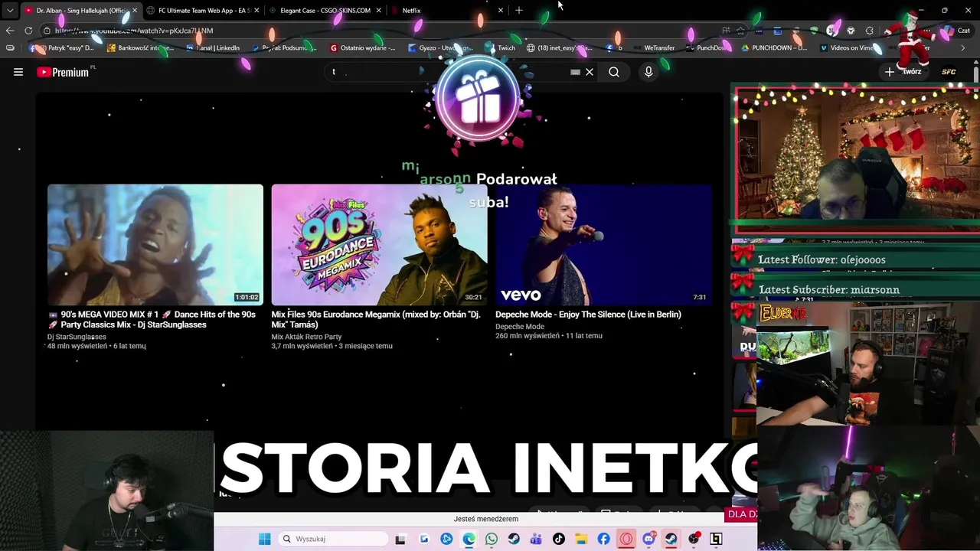Clear the YouTube search box with the X
This screenshot has width=980, height=551.
(x=590, y=72)
